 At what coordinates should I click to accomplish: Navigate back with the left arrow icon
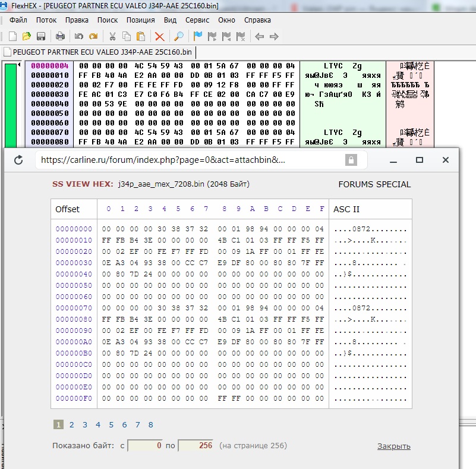[259, 36]
